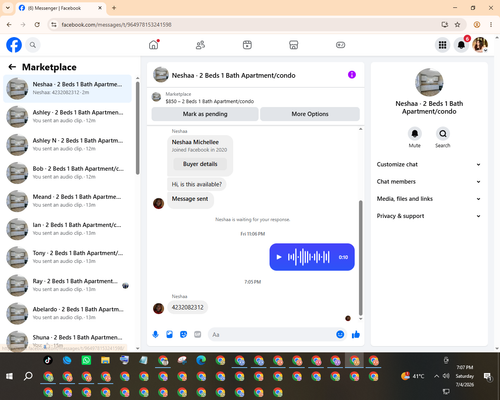This screenshot has height=400, width=500.
Task: Send a thumbs-up like
Action: click(x=356, y=334)
